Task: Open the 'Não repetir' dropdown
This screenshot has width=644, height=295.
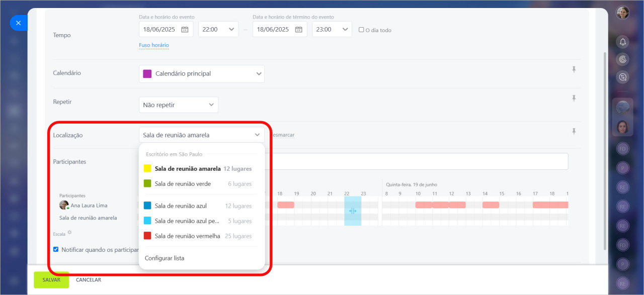Action: pyautogui.click(x=179, y=105)
